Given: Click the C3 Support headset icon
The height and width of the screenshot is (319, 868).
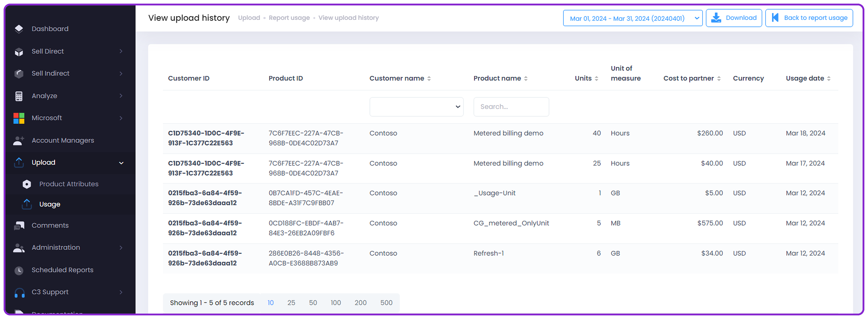Looking at the screenshot, I should point(19,293).
